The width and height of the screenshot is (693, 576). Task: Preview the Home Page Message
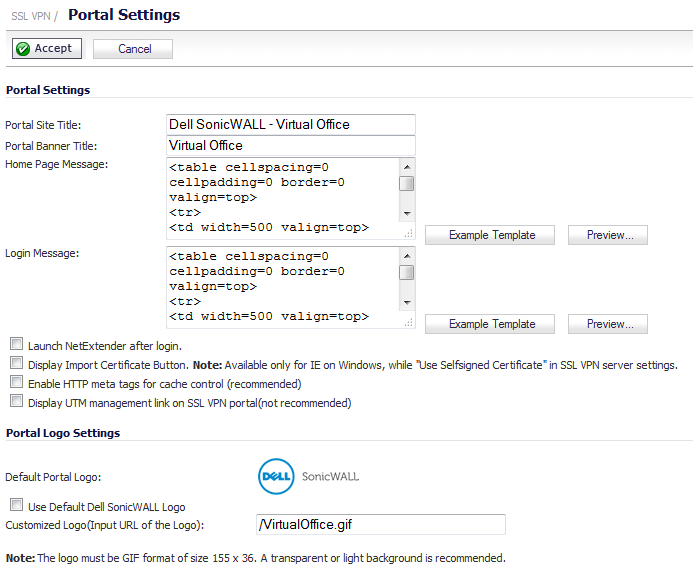[x=608, y=235]
